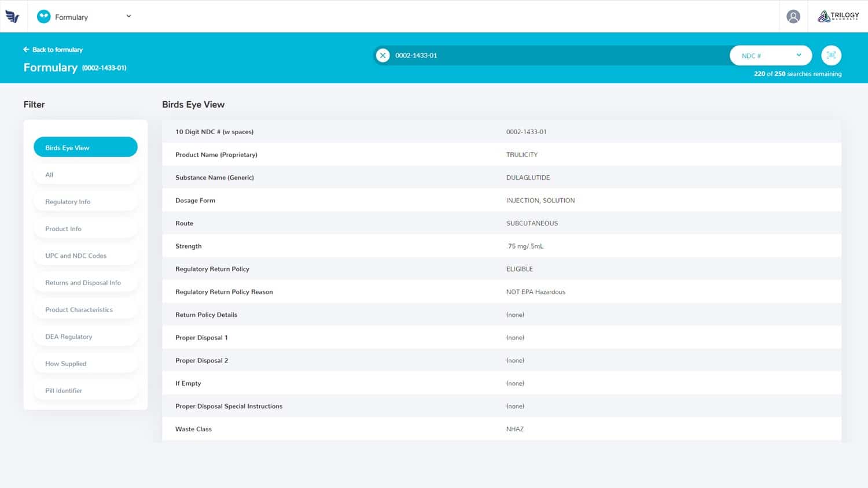
Task: Click the NOT EPA Hazardous value
Action: click(535, 292)
